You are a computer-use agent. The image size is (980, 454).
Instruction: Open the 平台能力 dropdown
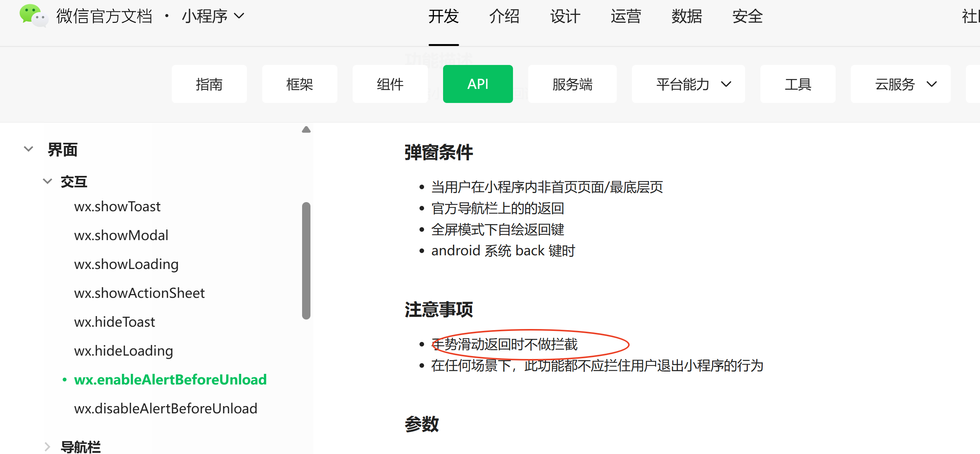coord(688,84)
